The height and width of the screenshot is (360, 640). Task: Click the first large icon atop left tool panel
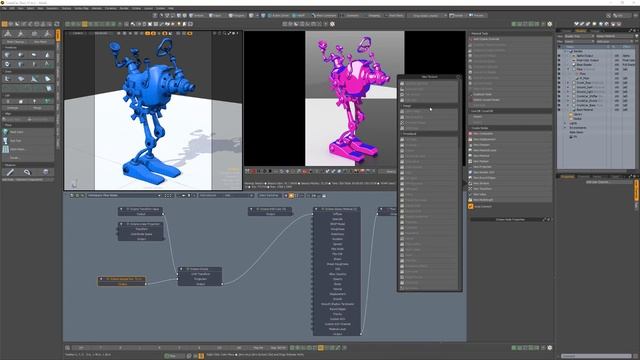[x=8, y=34]
